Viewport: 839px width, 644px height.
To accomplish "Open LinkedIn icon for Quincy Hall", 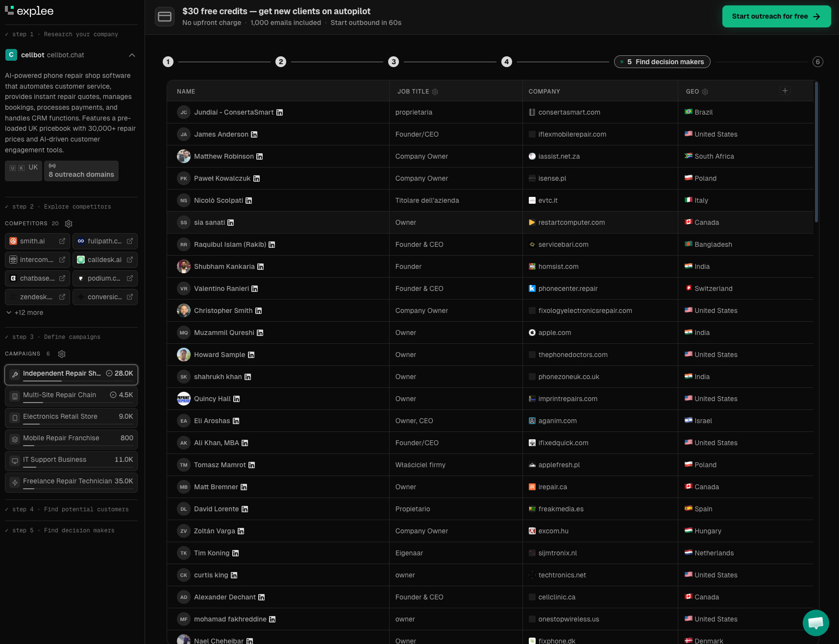I will [237, 399].
